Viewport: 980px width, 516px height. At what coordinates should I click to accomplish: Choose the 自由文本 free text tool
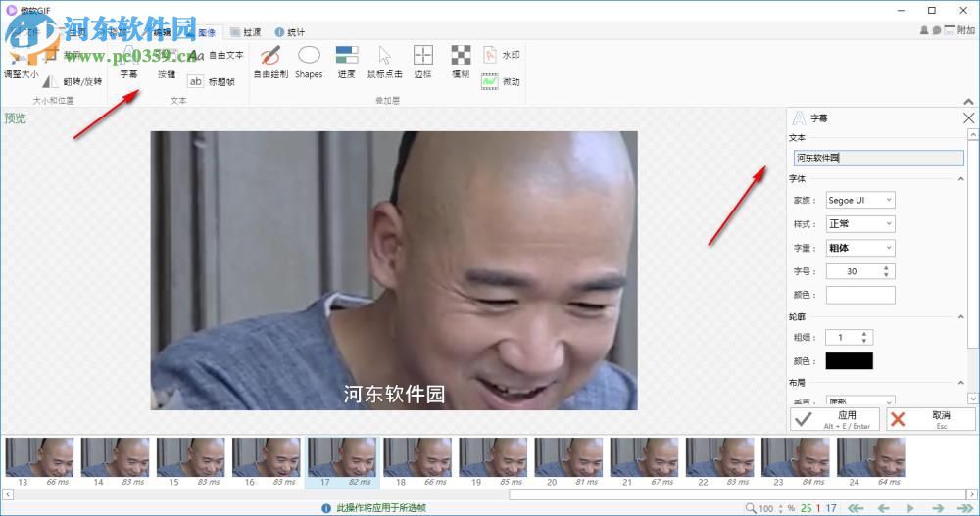[217, 55]
